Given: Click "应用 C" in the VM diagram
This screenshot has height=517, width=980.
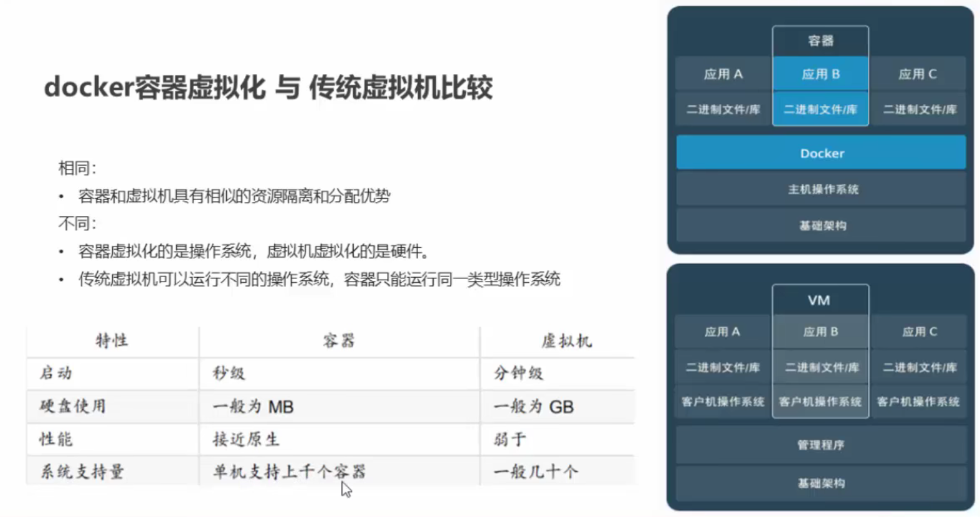Looking at the screenshot, I should coord(919,332).
